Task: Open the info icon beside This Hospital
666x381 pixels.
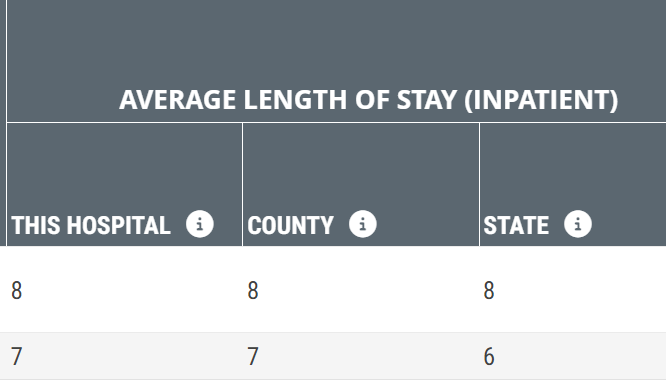Action: (200, 224)
